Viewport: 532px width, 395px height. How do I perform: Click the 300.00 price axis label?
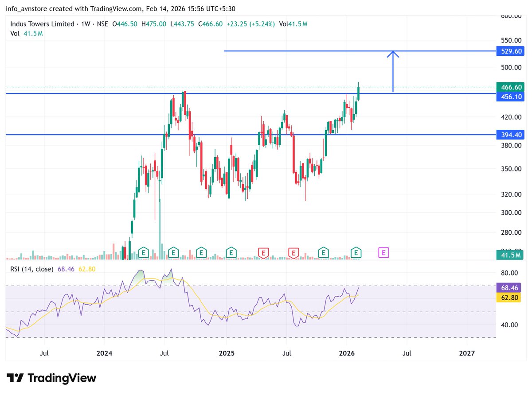511,212
